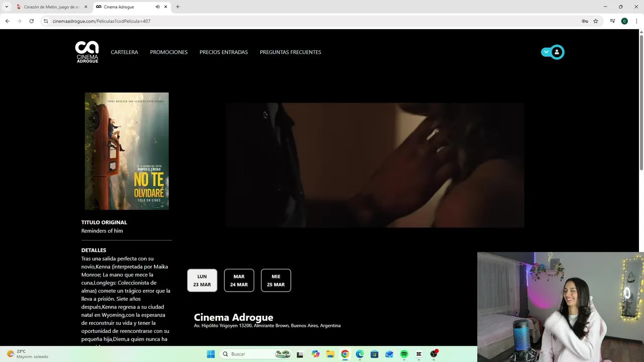
Task: Click the TITULO ORIGINAL label
Action: pyautogui.click(x=104, y=222)
